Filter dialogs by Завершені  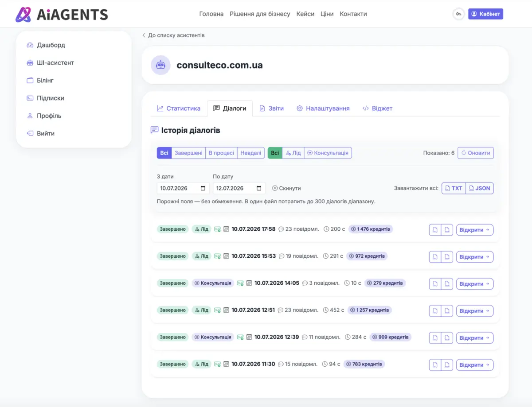tap(188, 153)
